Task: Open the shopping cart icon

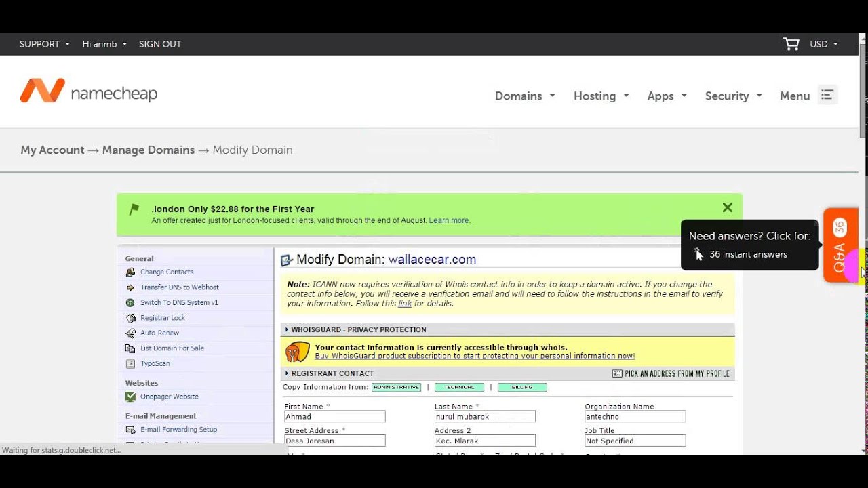Action: (791, 44)
